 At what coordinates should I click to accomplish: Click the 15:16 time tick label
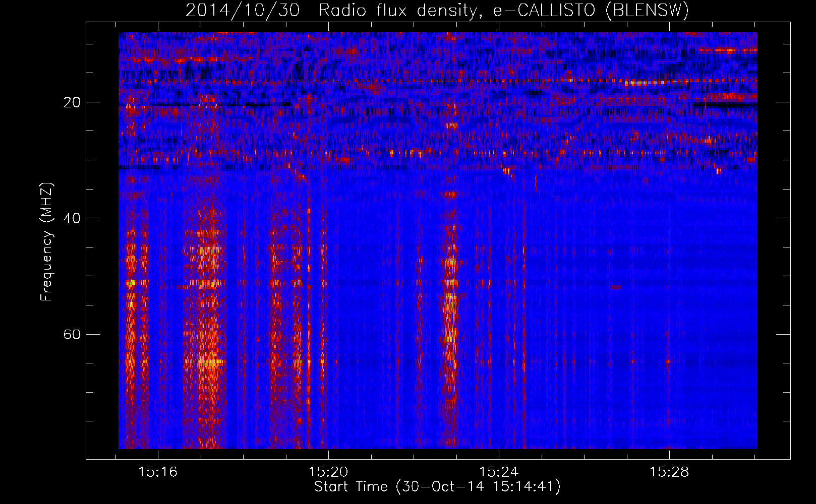click(x=158, y=472)
